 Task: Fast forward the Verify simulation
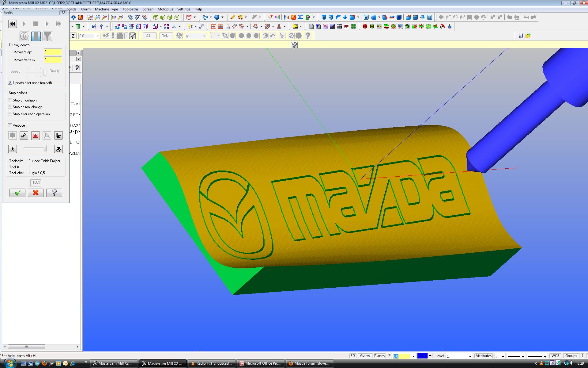click(58, 24)
